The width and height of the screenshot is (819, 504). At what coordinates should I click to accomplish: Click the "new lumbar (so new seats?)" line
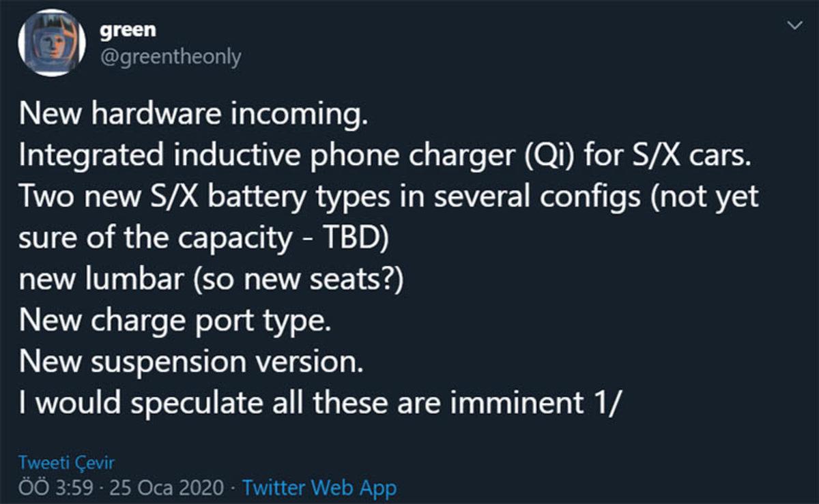click(212, 280)
